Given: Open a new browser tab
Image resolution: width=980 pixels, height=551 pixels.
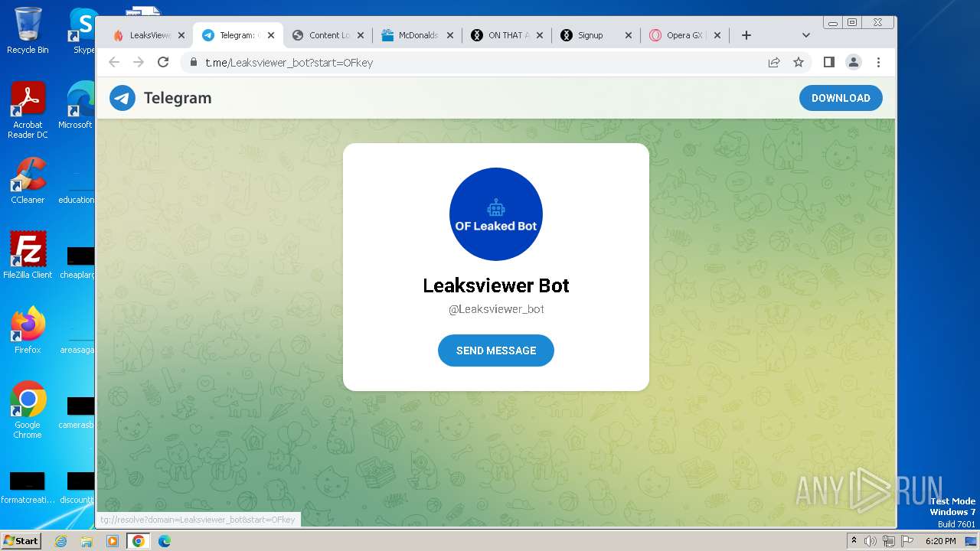Looking at the screenshot, I should (746, 35).
